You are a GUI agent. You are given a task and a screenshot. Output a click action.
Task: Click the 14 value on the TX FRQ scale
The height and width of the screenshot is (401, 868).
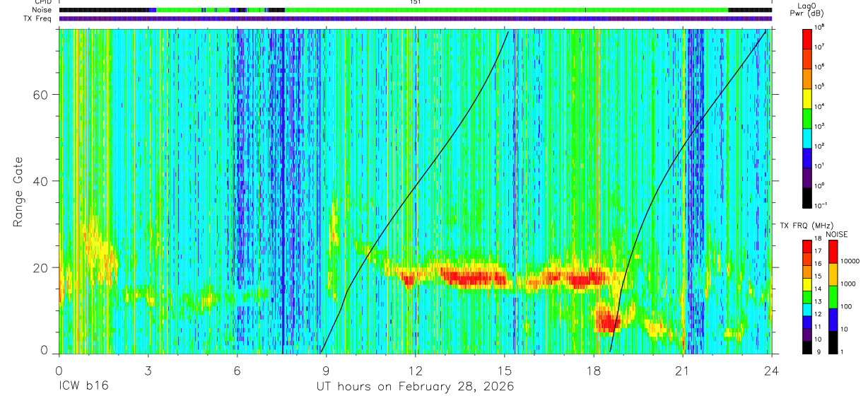[819, 289]
